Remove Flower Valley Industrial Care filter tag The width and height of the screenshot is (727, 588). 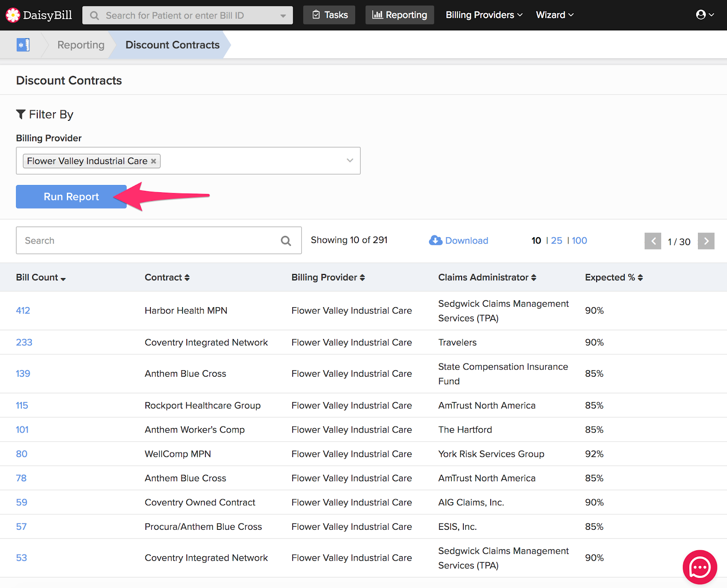[154, 161]
